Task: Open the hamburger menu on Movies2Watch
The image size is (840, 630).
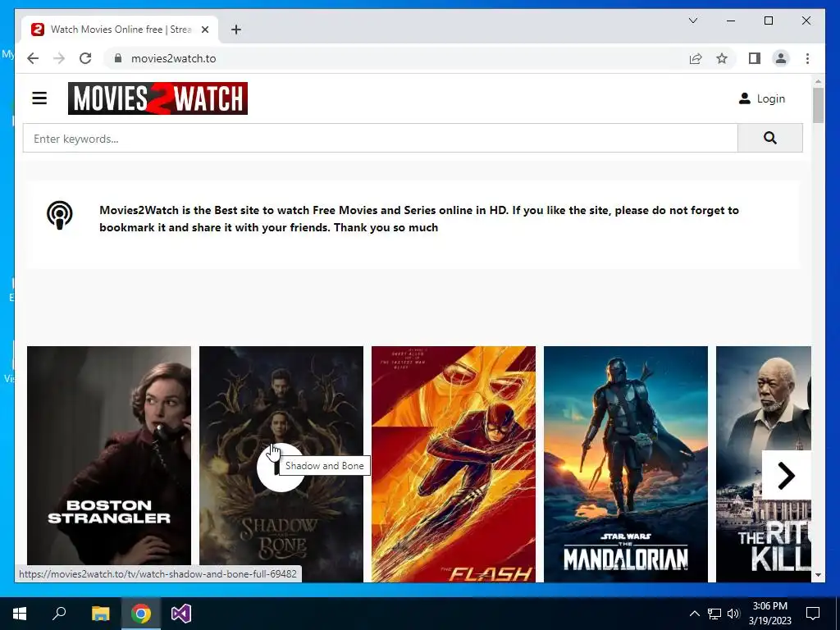Action: click(39, 98)
